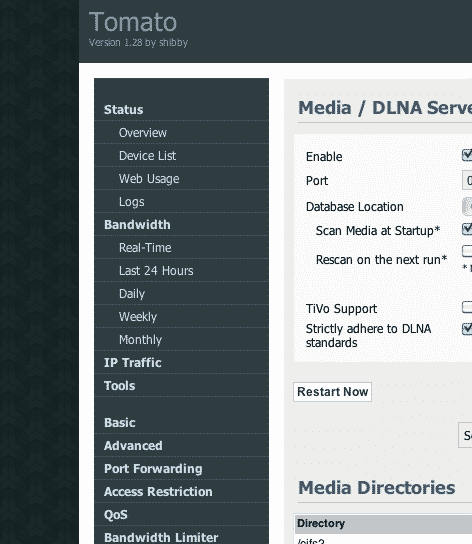Enable Rescan on the next run

tap(467, 251)
